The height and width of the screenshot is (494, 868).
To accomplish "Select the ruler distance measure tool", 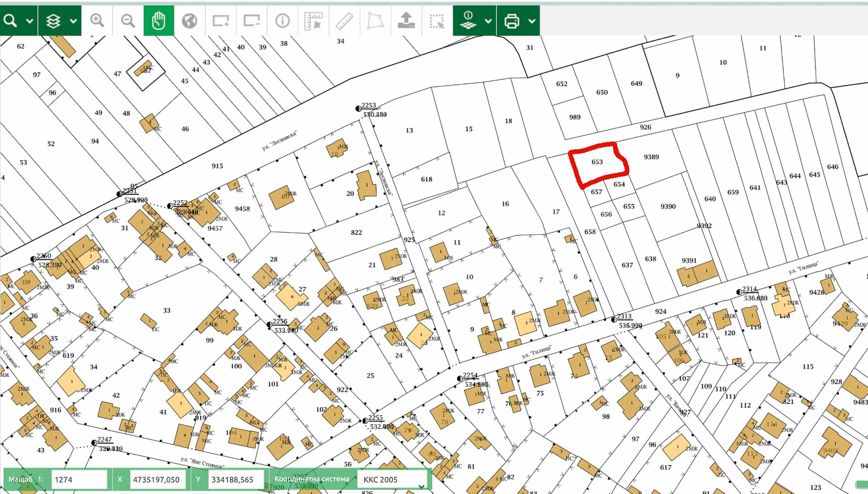I will [x=344, y=20].
